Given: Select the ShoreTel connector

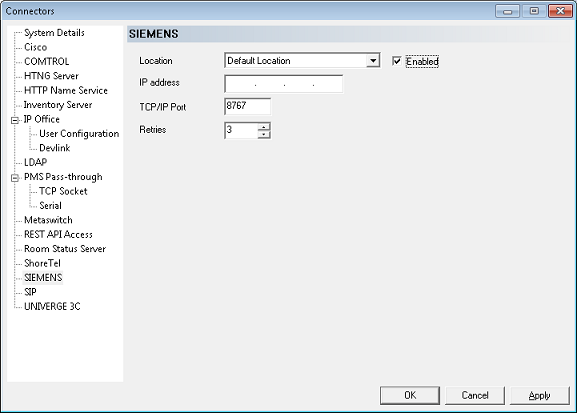Looking at the screenshot, I should [x=42, y=263].
